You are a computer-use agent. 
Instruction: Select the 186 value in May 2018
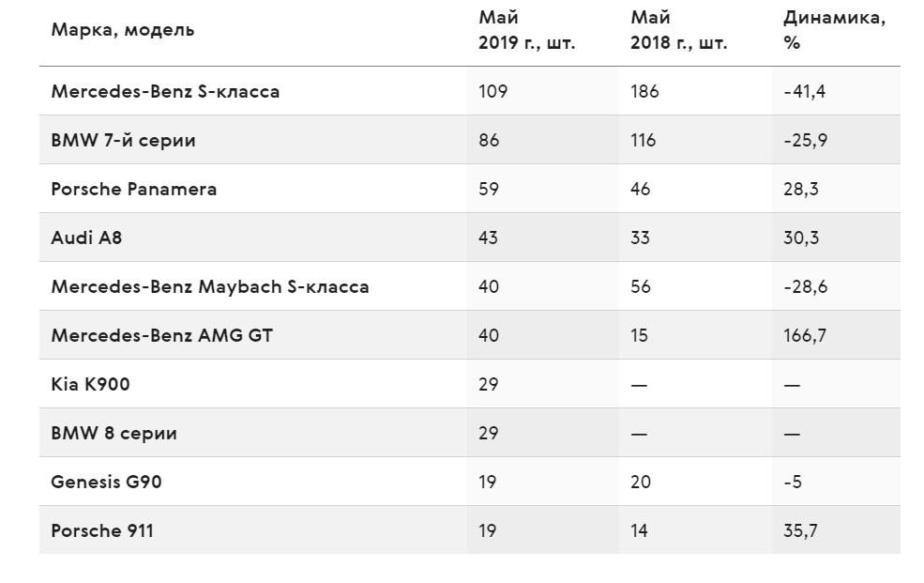coord(644,91)
